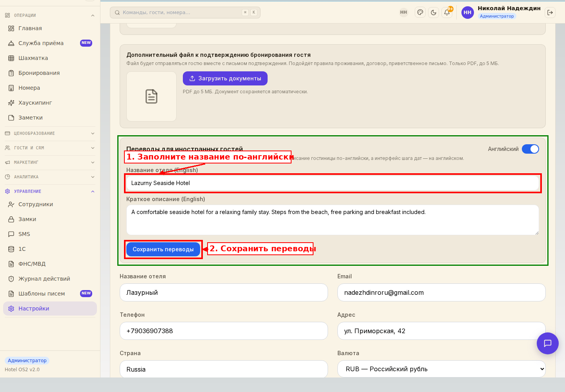Viewport: 565px width, 392px height.
Task: Toggle the Английский language switch
Action: [x=530, y=149]
